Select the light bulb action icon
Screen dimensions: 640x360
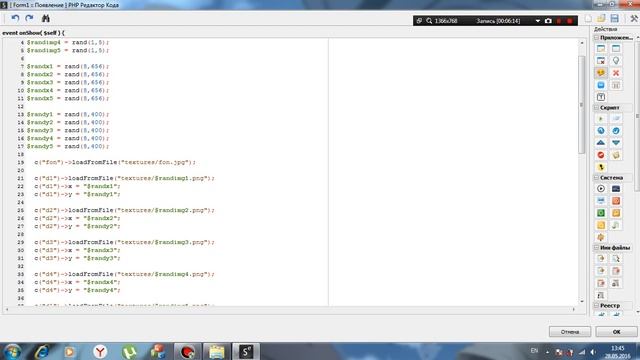point(616,61)
